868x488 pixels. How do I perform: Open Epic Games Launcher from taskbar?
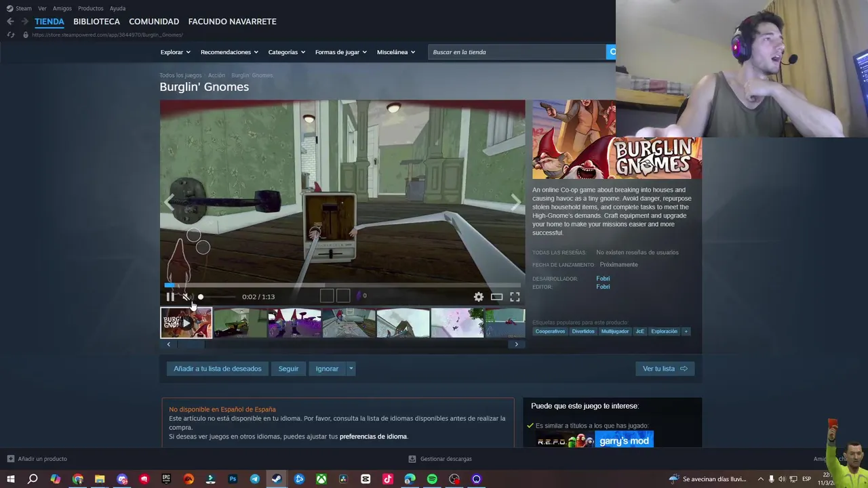(x=166, y=479)
